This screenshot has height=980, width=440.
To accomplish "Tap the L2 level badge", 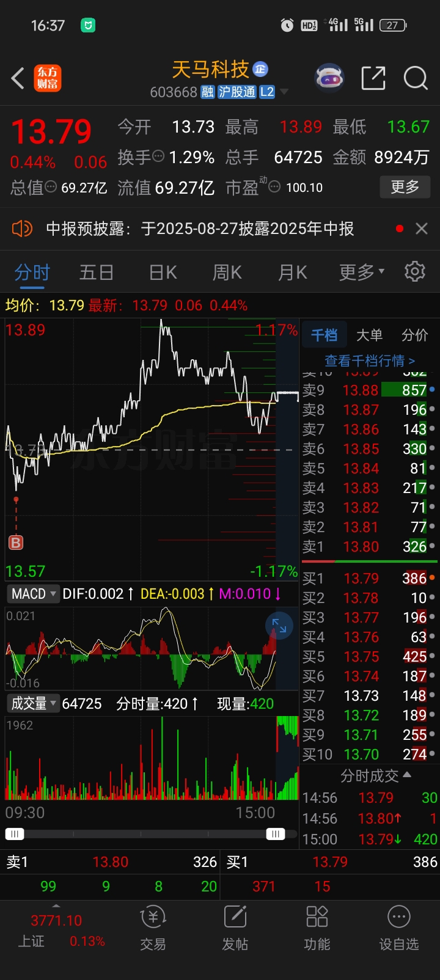I will point(267,92).
